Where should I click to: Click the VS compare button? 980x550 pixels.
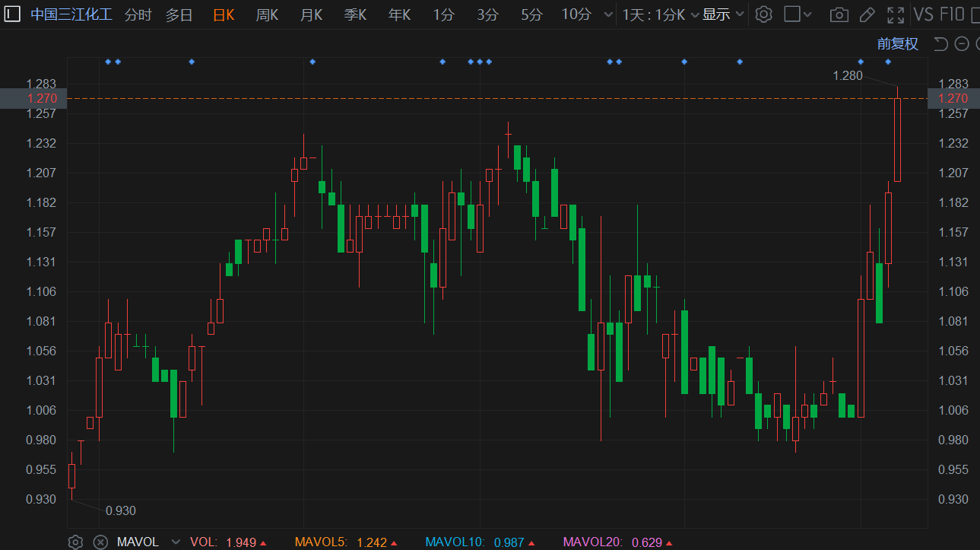pos(923,14)
